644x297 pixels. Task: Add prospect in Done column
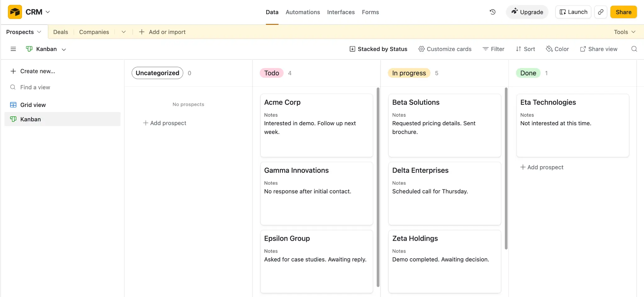542,167
